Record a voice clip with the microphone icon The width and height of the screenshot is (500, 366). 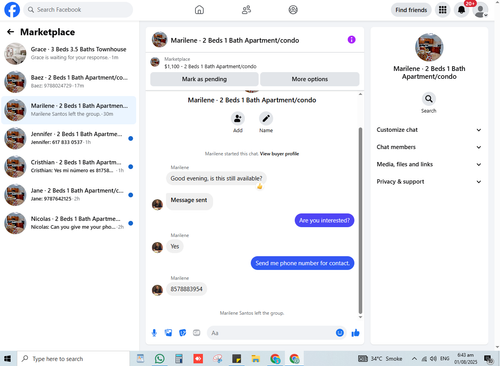(x=154, y=333)
